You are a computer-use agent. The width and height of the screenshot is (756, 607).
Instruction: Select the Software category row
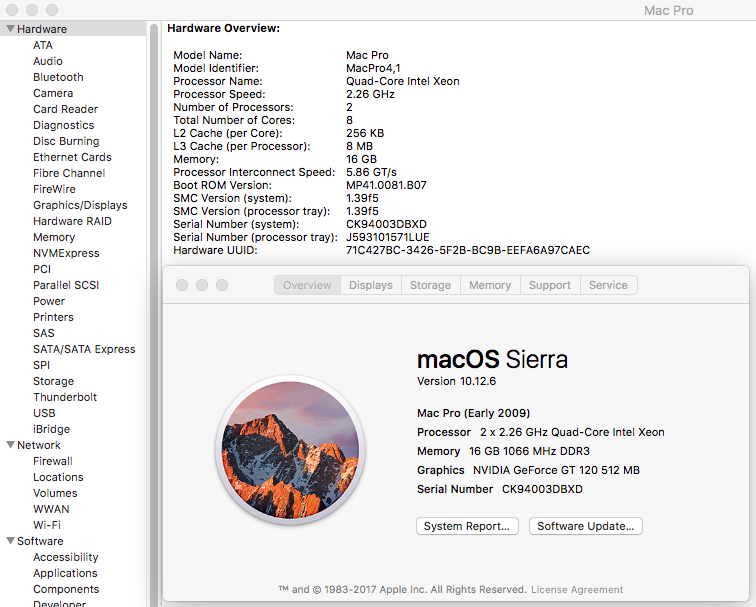coord(73,540)
